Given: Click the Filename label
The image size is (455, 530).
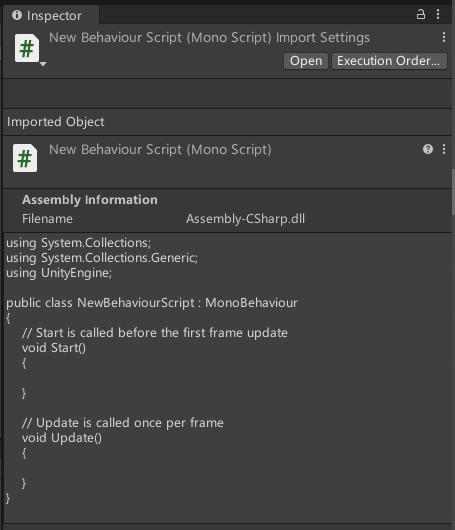Looking at the screenshot, I should pos(47,219).
